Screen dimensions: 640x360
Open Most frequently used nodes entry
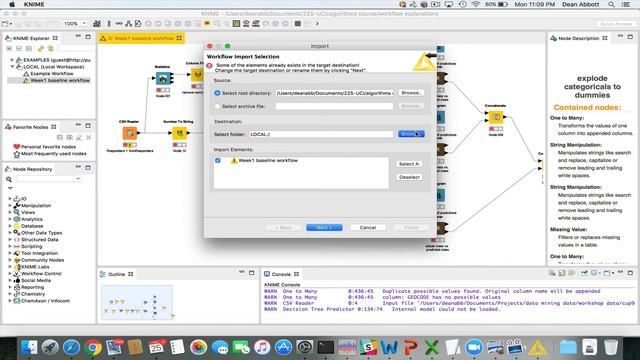click(53, 154)
